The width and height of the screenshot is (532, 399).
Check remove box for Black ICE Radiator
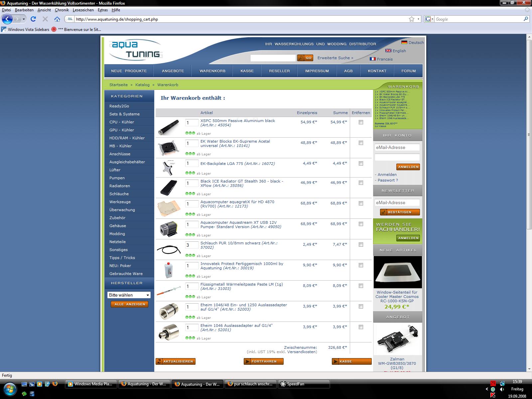coord(361,183)
